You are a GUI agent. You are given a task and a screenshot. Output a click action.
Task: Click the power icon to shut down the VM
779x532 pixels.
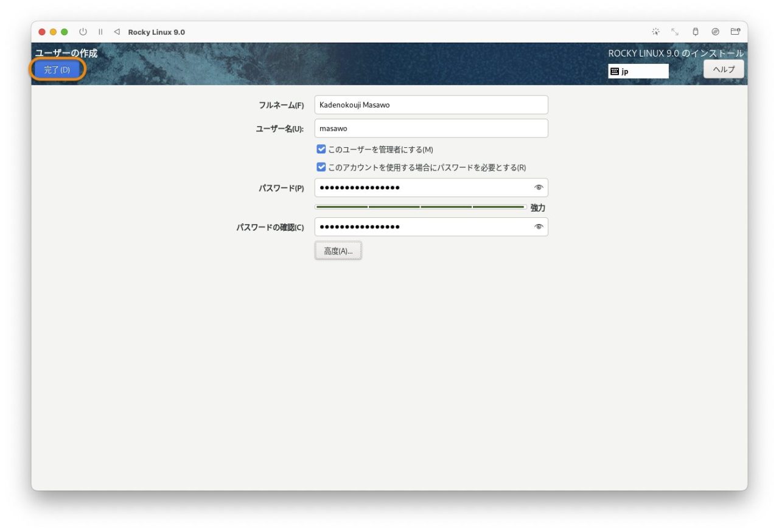(83, 32)
